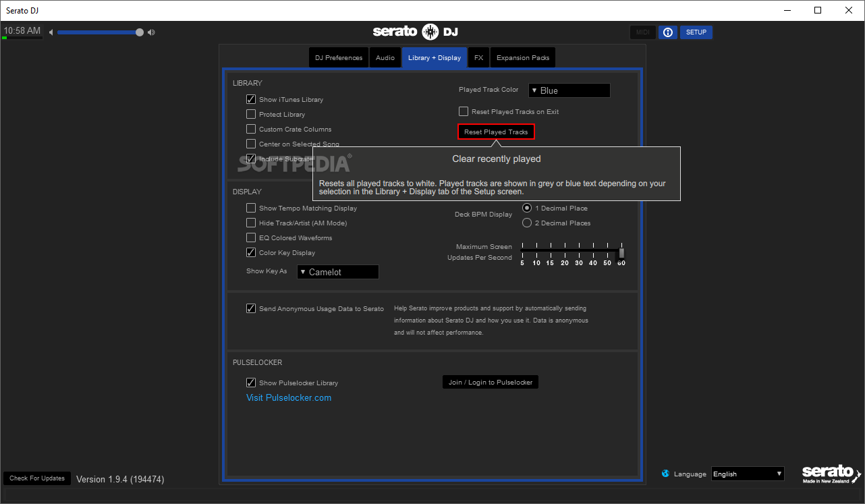
Task: Toggle Send Anonymous Usage Data checkbox
Action: coord(251,308)
